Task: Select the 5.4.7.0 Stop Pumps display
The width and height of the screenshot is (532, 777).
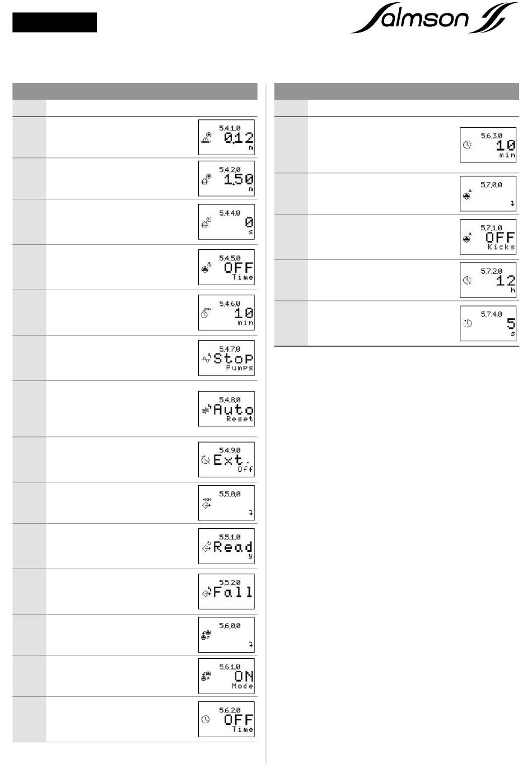Action: coord(226,358)
